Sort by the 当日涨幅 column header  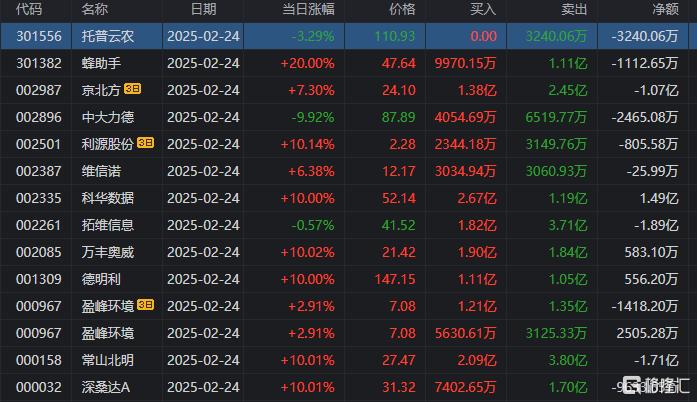pyautogui.click(x=308, y=9)
